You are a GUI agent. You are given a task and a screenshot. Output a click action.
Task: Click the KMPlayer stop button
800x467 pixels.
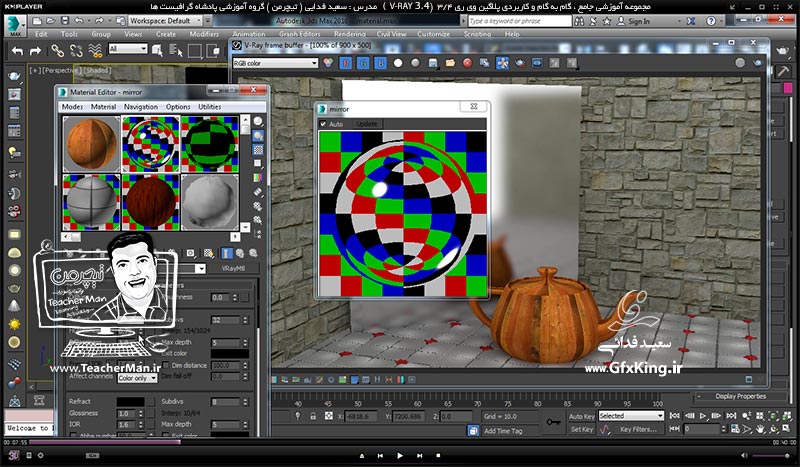[438, 455]
